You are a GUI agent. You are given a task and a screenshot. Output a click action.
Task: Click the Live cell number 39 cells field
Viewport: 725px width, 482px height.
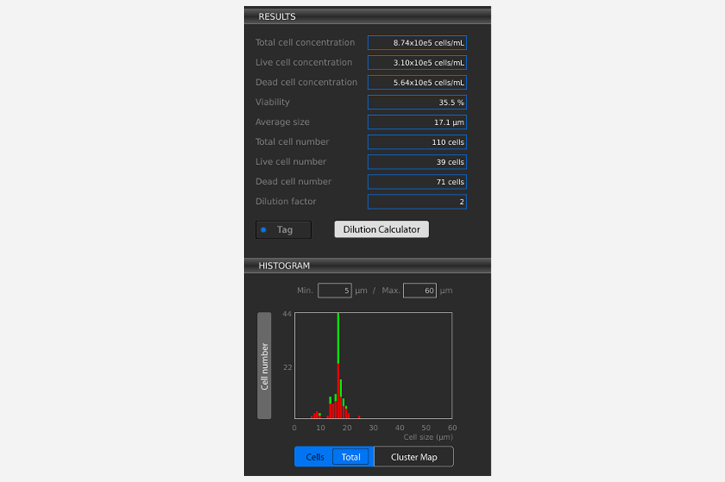pos(417,162)
